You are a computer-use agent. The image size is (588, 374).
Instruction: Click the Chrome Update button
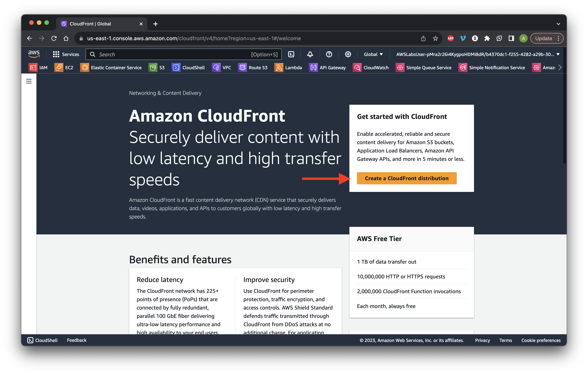pos(547,38)
